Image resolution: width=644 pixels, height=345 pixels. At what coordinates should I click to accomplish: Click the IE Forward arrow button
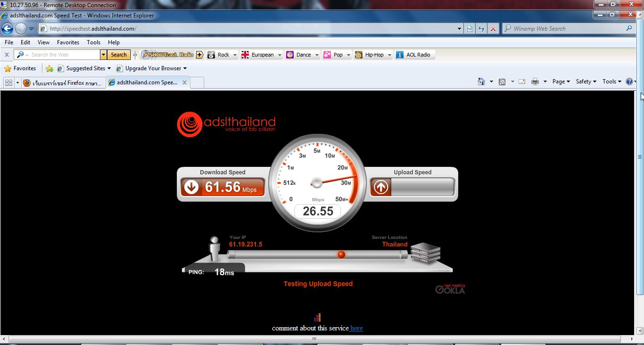[21, 29]
